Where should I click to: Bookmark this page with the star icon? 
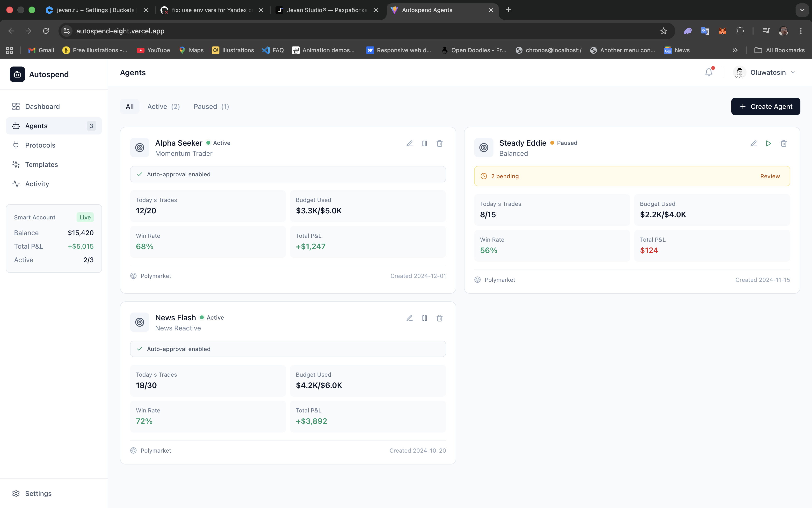click(x=663, y=31)
